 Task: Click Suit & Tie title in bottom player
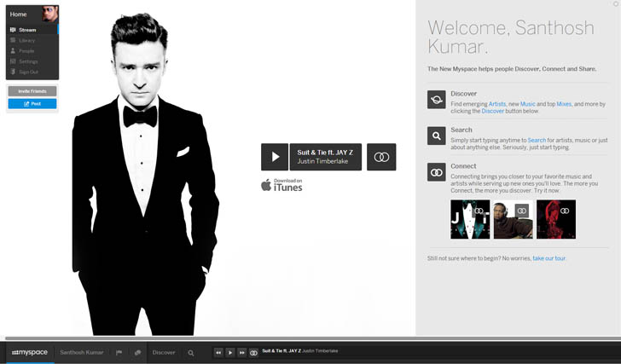tap(281, 351)
